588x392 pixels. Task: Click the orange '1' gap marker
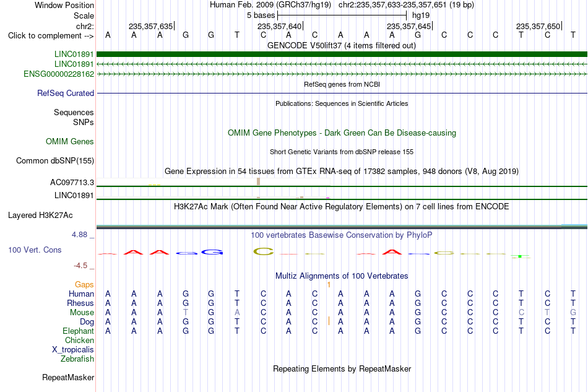(329, 285)
